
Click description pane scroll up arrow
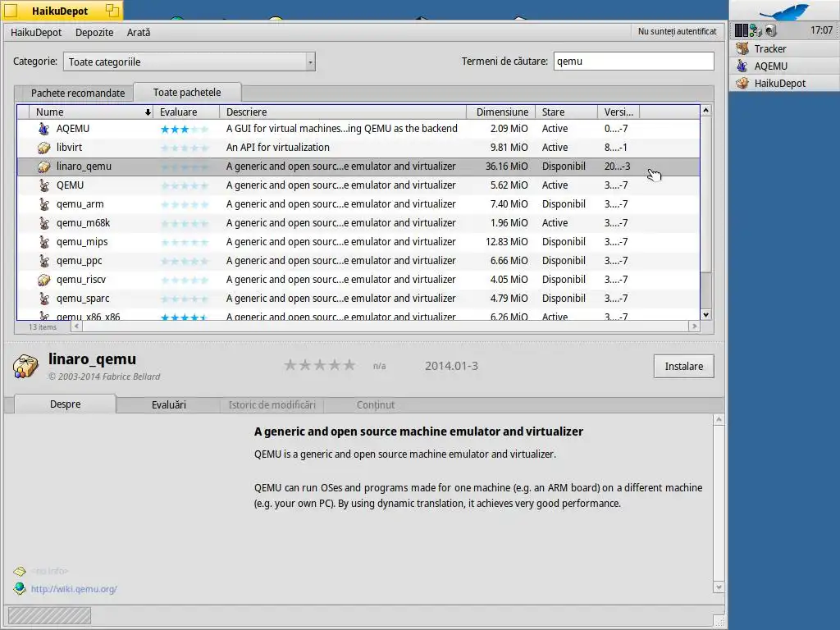(719, 419)
